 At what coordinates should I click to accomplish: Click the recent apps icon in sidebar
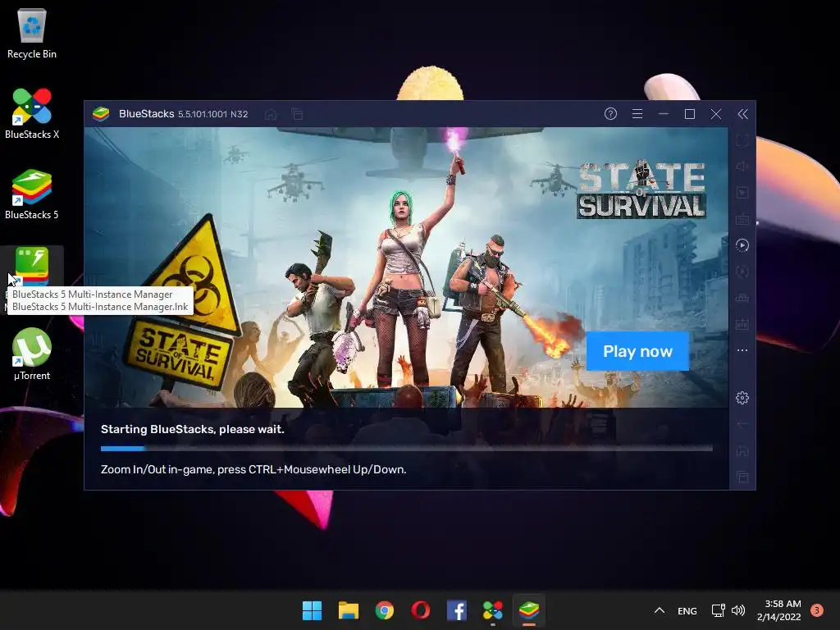[742, 477]
